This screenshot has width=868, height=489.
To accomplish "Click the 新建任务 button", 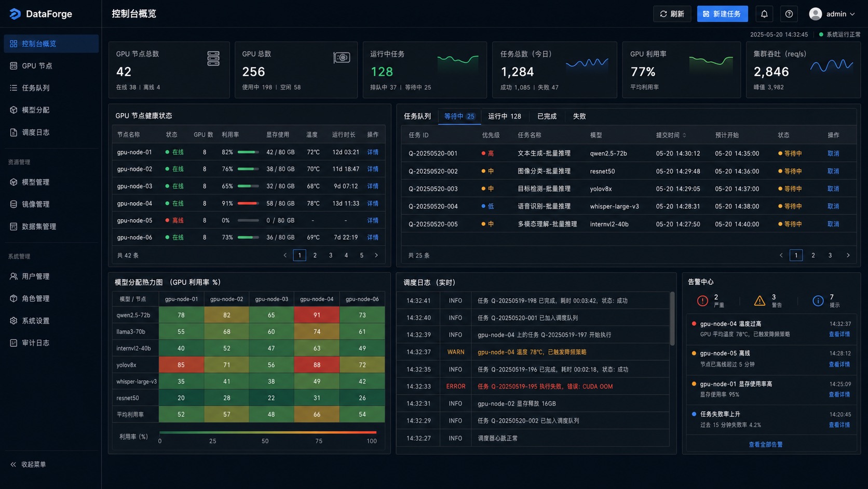I will [722, 14].
